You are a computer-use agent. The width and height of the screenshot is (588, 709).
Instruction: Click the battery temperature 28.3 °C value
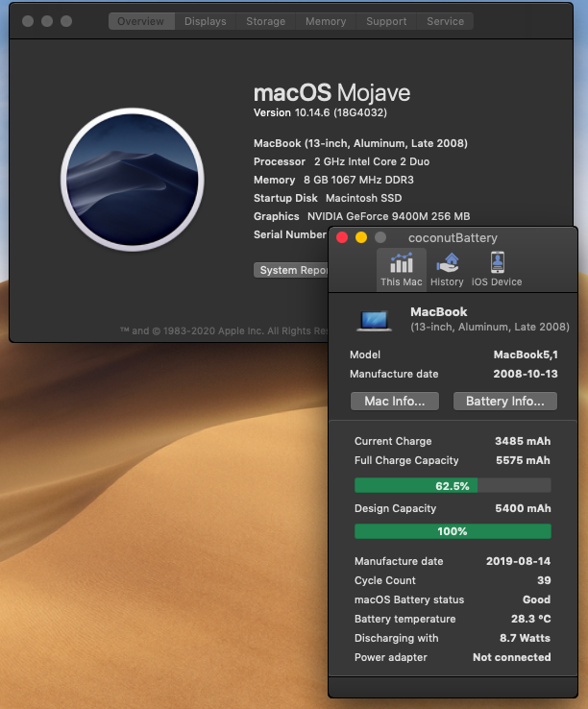coord(531,619)
